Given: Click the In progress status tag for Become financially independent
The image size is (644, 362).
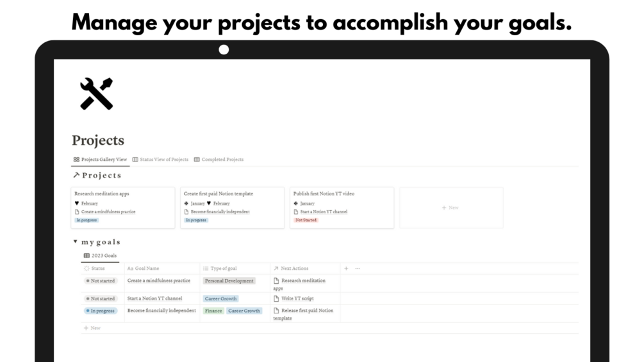Looking at the screenshot, I should coord(101,311).
